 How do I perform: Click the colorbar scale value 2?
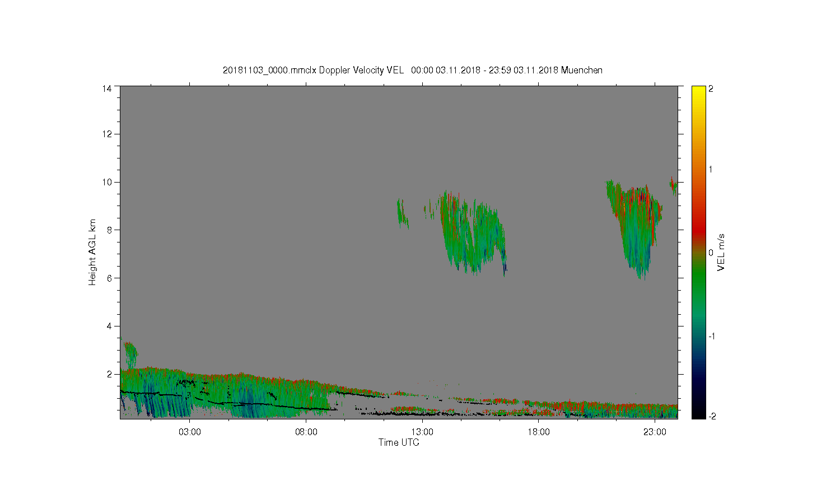[x=711, y=88]
